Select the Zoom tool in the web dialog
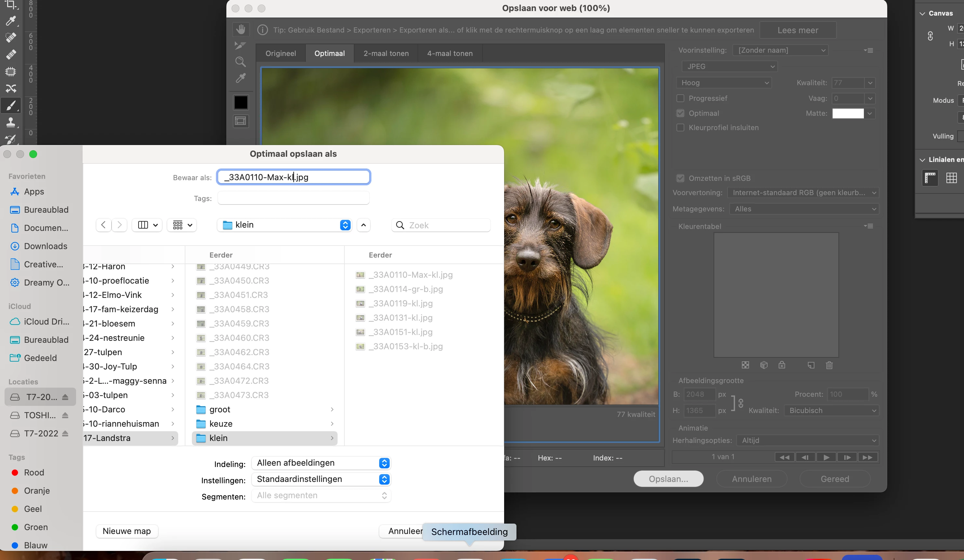 [x=241, y=61]
